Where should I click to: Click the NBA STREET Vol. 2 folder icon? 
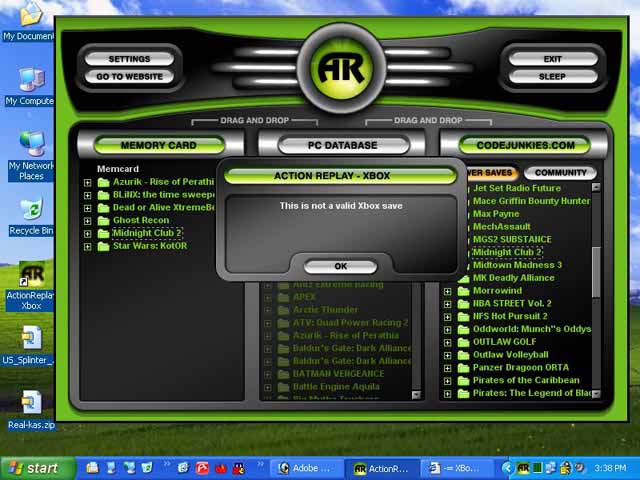(x=463, y=304)
